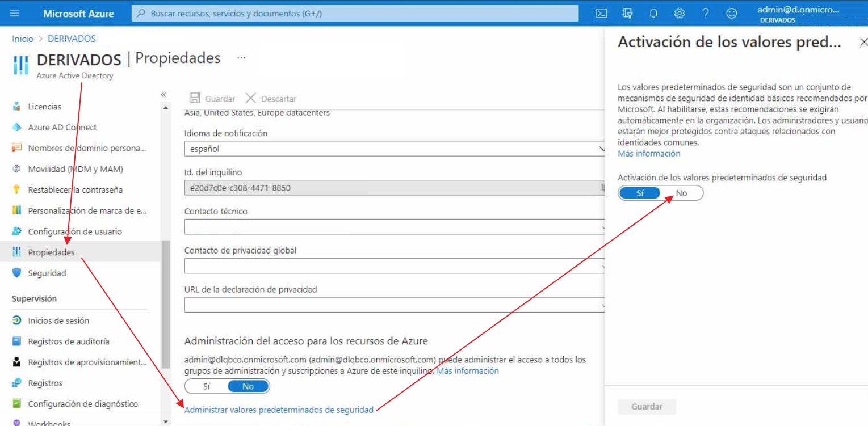Click Administrar valores predeterminados de seguridad link
The height and width of the screenshot is (426, 868).
point(279,410)
